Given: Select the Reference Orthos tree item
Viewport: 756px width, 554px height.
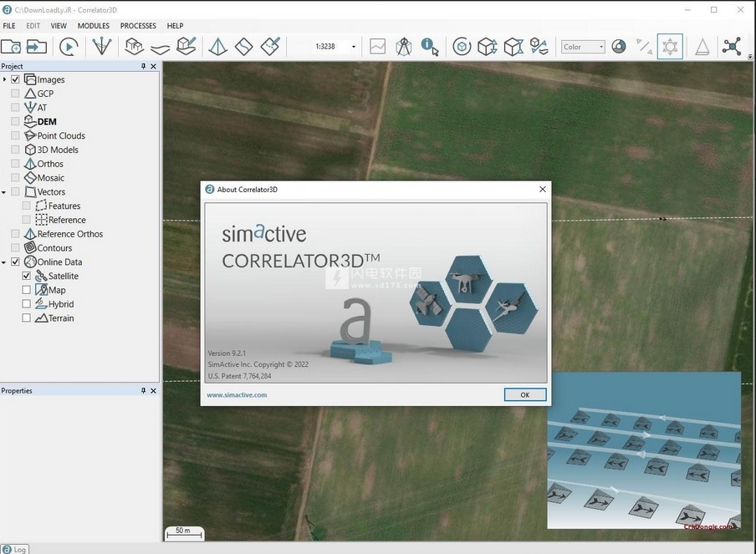Looking at the screenshot, I should coord(70,234).
